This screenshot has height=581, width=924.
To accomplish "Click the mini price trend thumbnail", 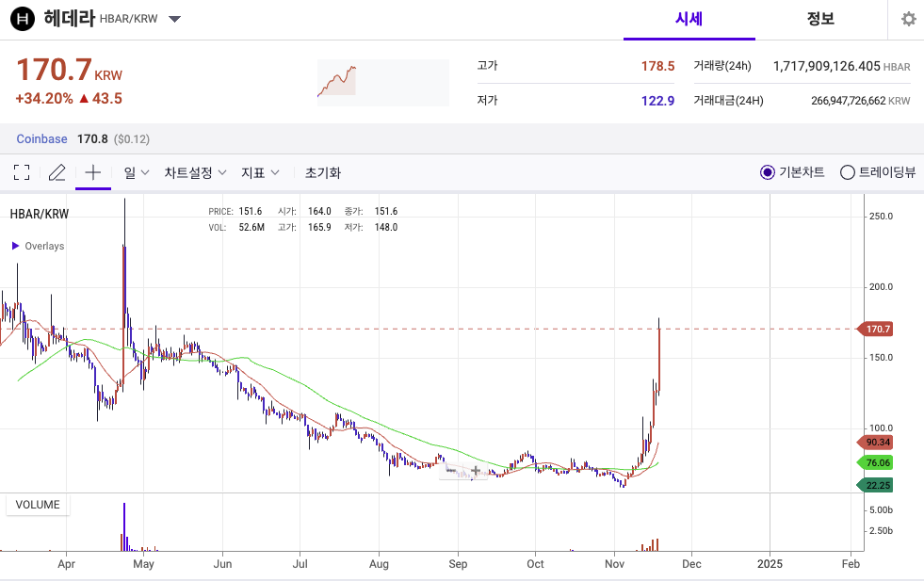I will click(383, 83).
